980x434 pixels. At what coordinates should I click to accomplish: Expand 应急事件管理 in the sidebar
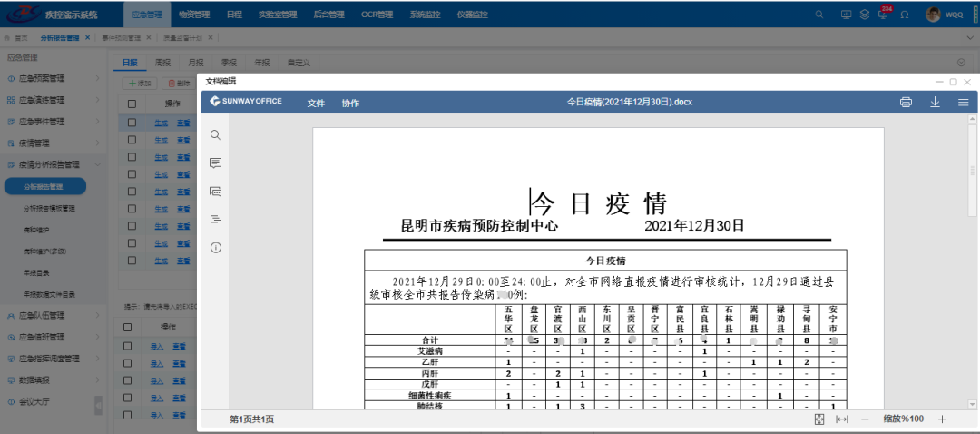coord(54,122)
